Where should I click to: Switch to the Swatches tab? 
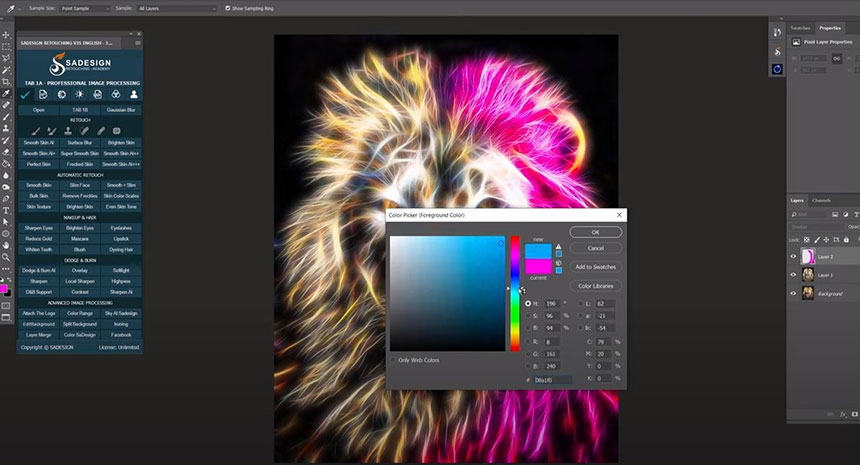800,28
